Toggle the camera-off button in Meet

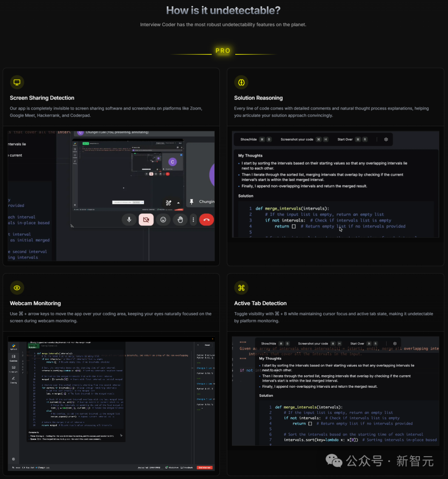coord(146,220)
